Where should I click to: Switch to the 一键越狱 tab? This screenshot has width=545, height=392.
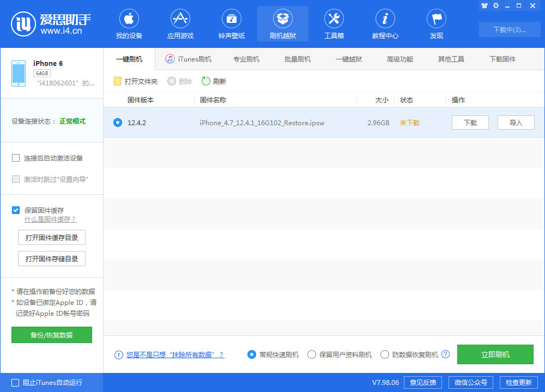349,59
